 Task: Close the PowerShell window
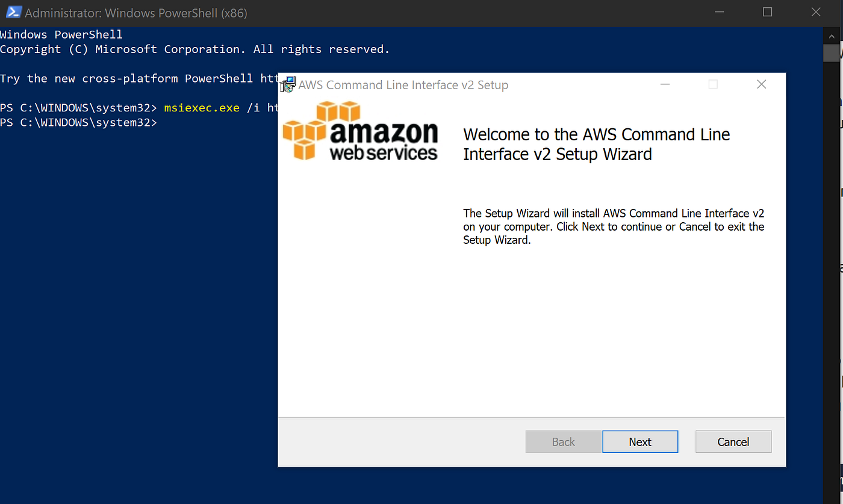coord(815,12)
